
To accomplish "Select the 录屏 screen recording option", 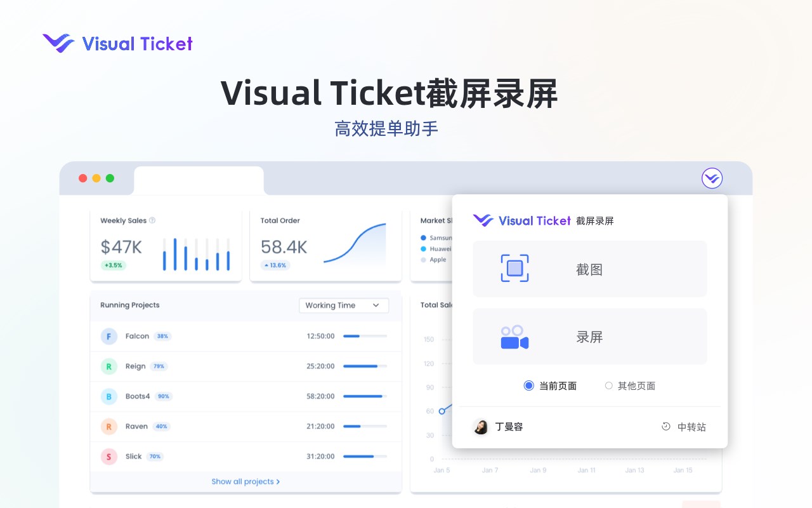I will pos(590,337).
